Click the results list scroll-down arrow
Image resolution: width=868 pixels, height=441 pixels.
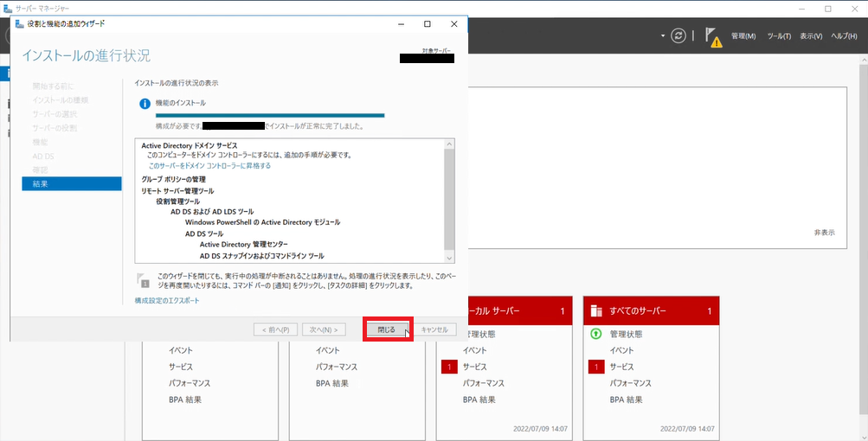449,258
